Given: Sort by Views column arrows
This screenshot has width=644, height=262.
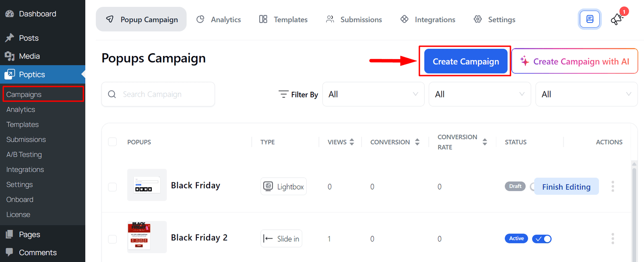Looking at the screenshot, I should 352,142.
